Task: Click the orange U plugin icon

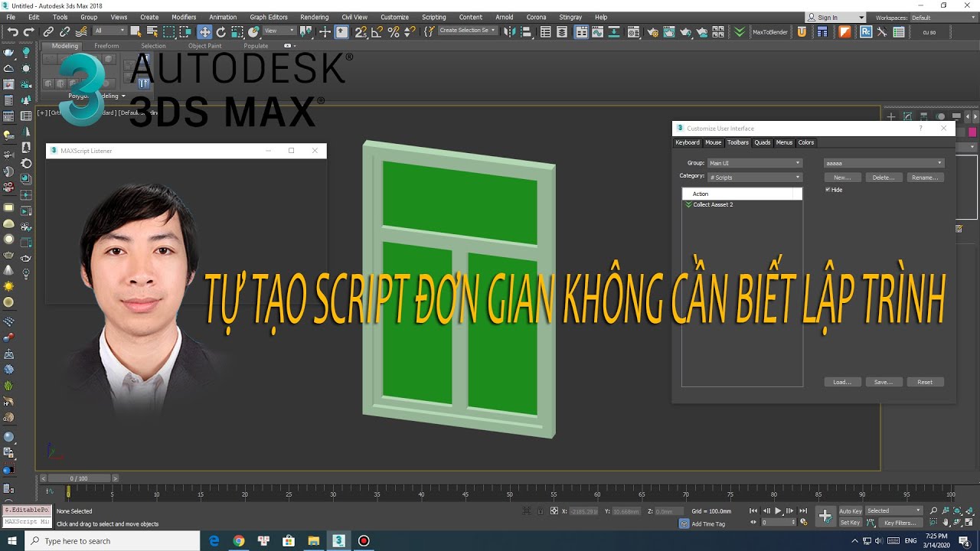Action: pyautogui.click(x=802, y=31)
